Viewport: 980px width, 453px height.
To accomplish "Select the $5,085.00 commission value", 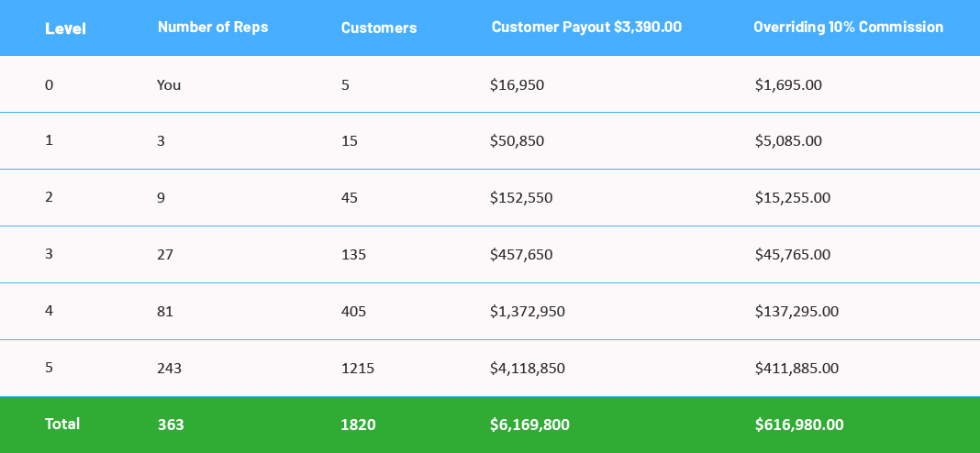I will [x=788, y=141].
